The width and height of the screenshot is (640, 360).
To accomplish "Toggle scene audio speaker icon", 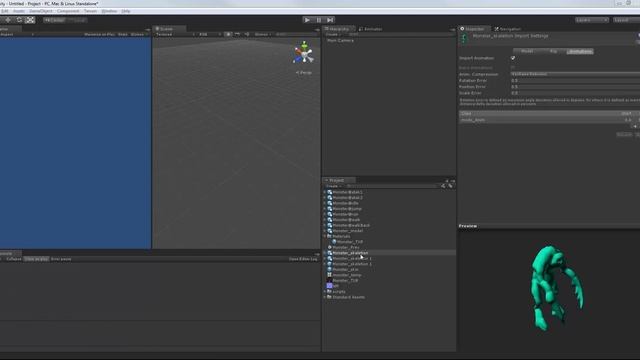I will click(247, 34).
